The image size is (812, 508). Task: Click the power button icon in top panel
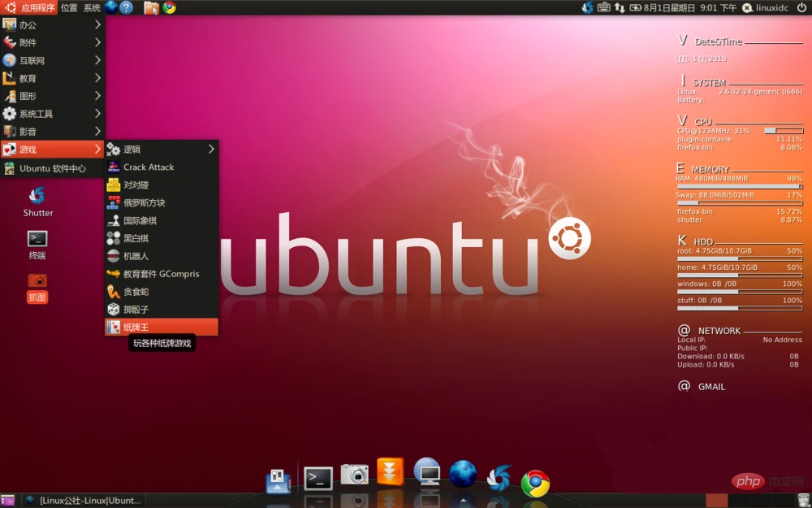point(801,7)
